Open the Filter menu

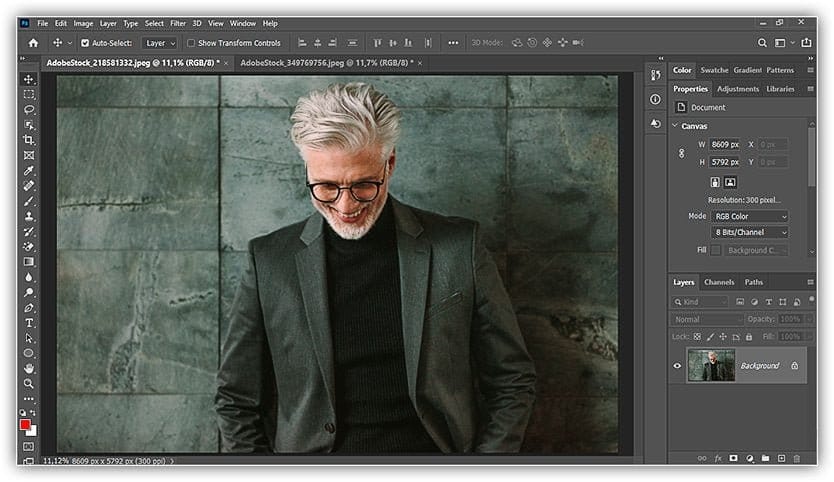point(178,23)
